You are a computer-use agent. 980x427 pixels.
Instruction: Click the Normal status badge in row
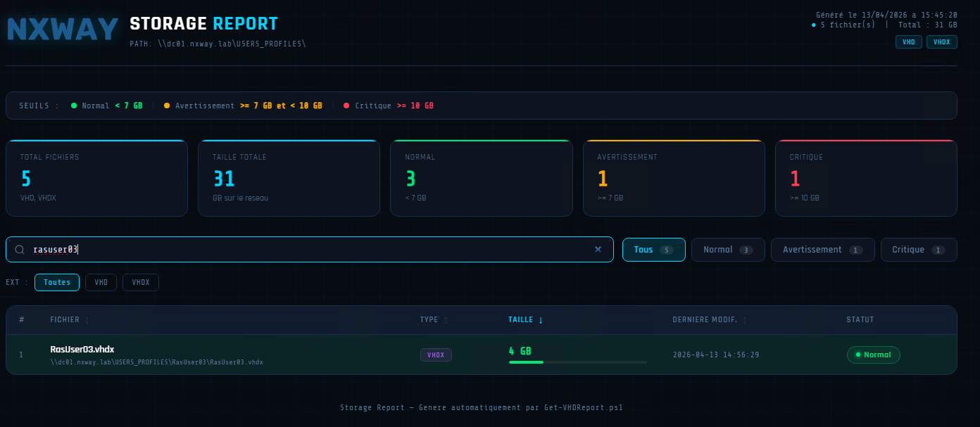pos(873,355)
